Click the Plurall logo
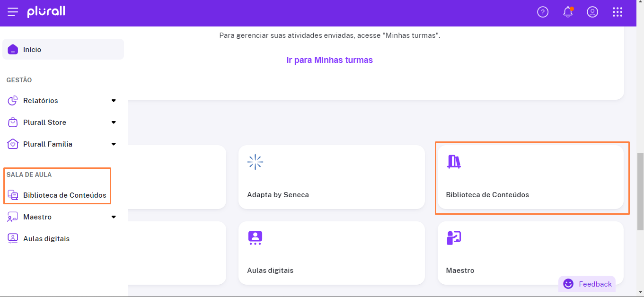Image resolution: width=644 pixels, height=297 pixels. [x=46, y=12]
